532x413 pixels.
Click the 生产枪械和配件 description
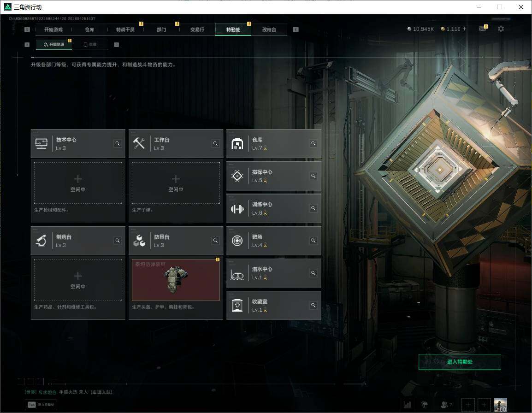pyautogui.click(x=52, y=210)
